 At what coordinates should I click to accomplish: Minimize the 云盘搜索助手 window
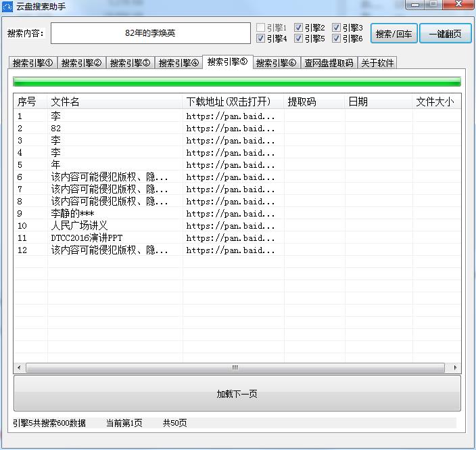(414, 5)
